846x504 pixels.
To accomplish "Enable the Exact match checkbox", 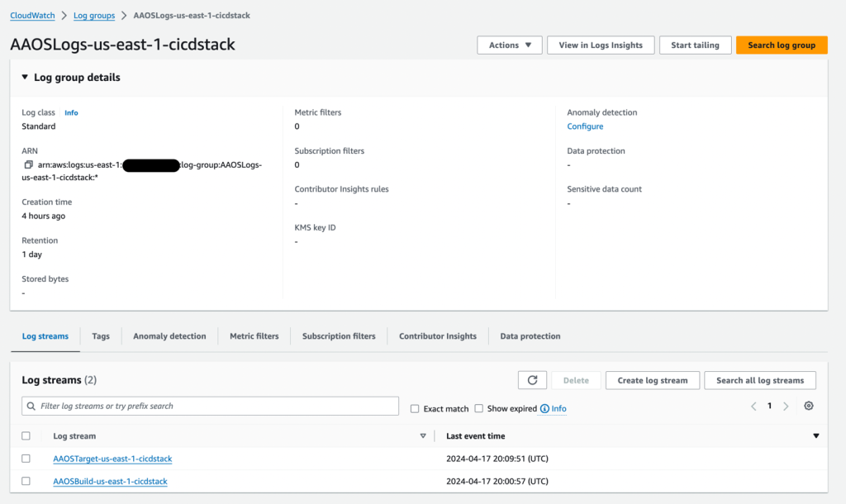I will coord(414,408).
